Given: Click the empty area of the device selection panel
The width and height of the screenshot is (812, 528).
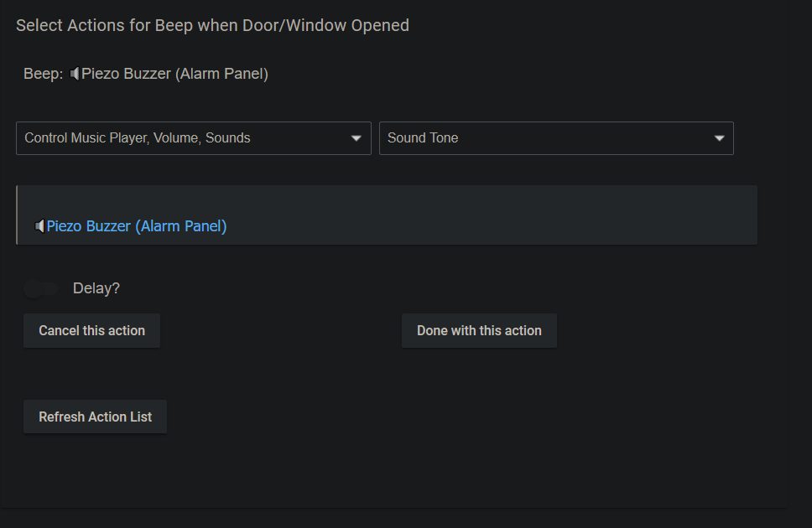Looking at the screenshot, I should (x=503, y=215).
